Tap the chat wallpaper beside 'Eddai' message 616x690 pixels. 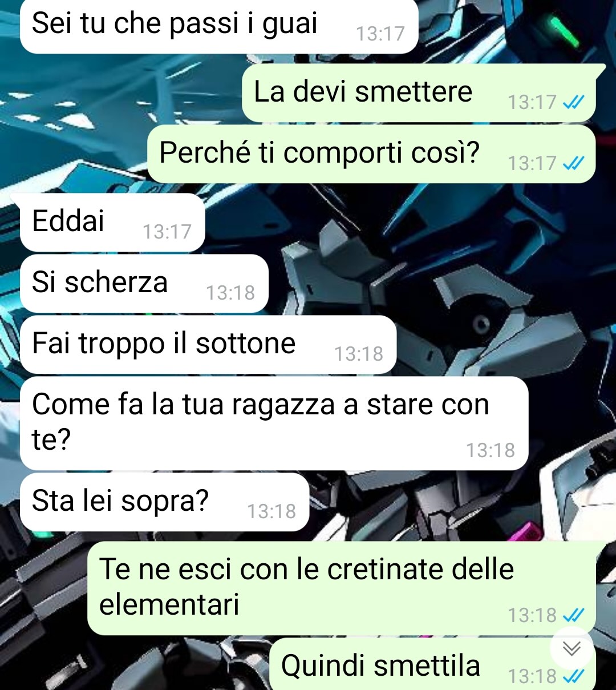click(399, 223)
